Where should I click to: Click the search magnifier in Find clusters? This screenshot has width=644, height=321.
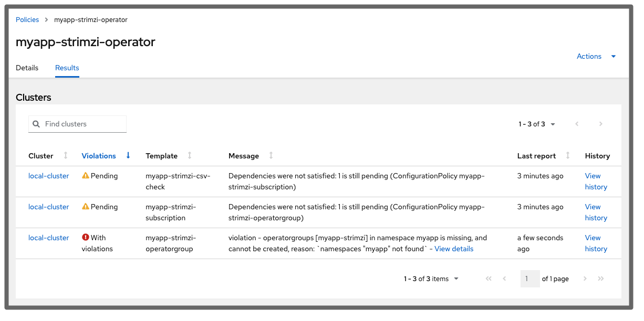36,124
